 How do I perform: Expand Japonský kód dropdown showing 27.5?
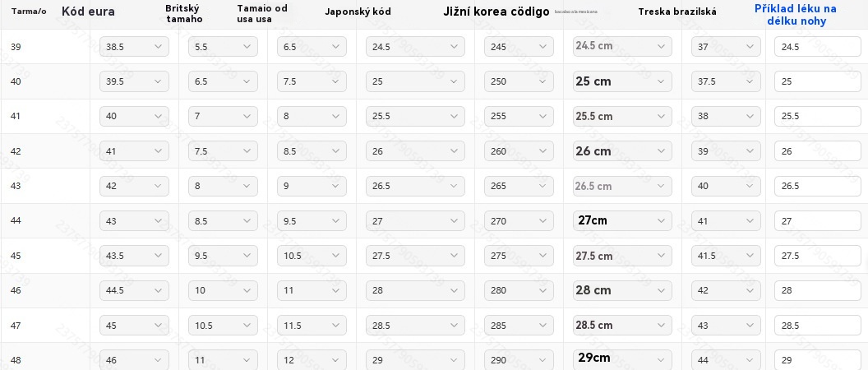tap(415, 256)
